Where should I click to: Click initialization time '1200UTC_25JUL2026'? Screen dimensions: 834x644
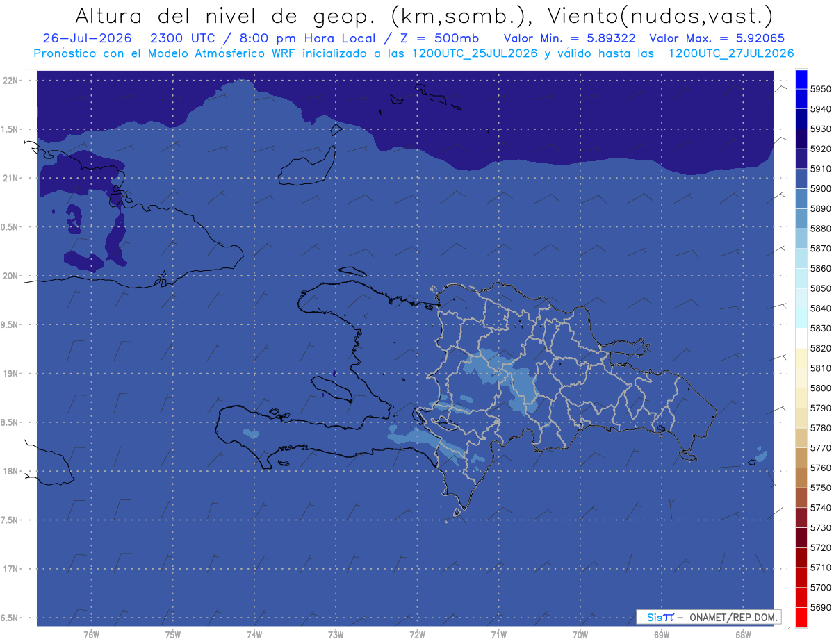click(x=475, y=53)
